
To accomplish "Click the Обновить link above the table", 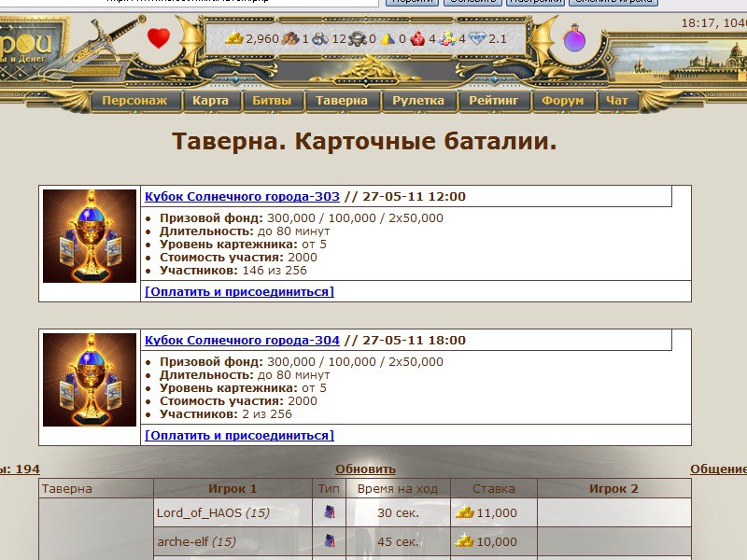I will 365,469.
